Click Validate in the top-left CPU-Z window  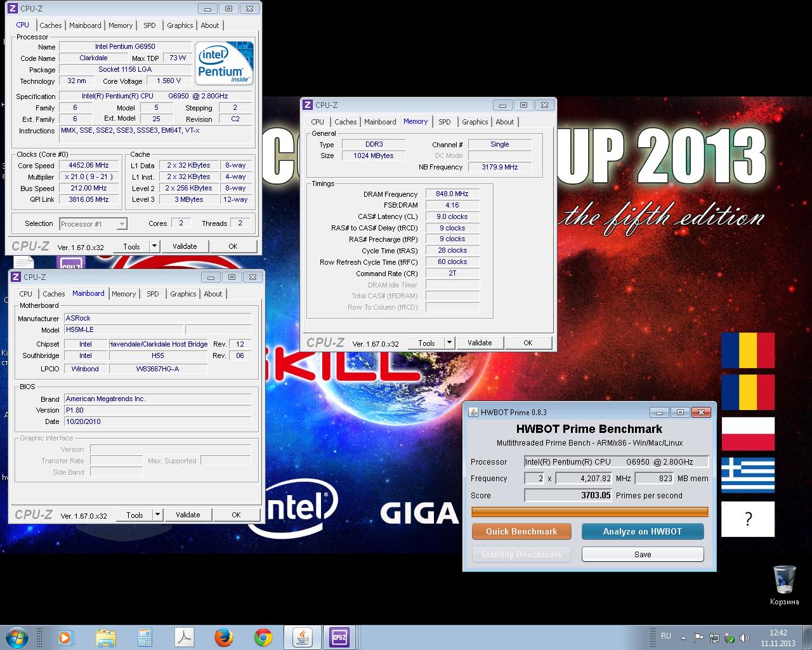[x=185, y=246]
